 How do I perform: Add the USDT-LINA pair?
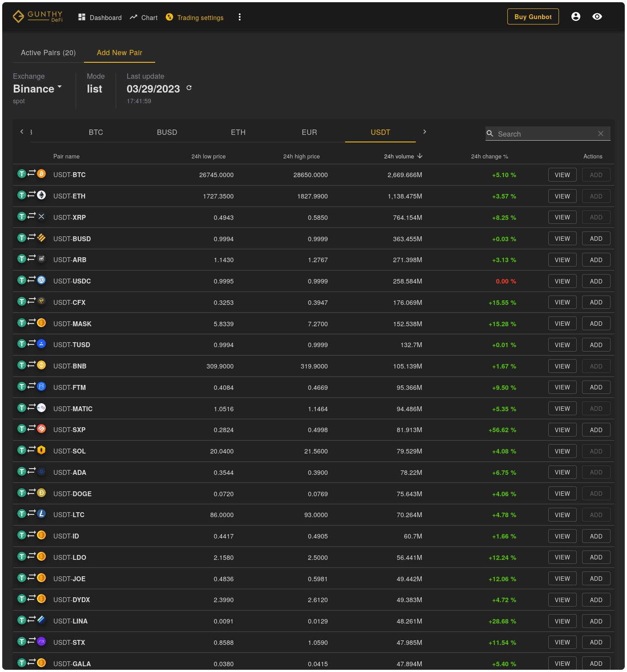point(596,621)
